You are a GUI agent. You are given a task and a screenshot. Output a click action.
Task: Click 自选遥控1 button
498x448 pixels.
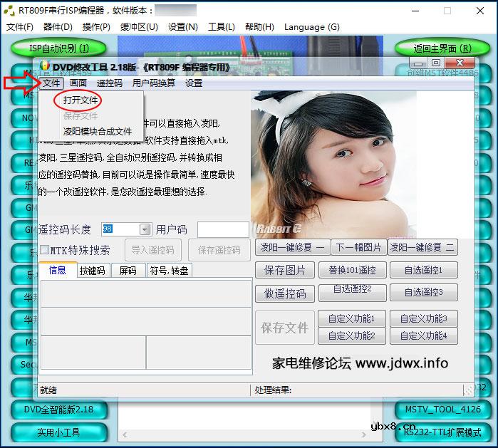(424, 270)
